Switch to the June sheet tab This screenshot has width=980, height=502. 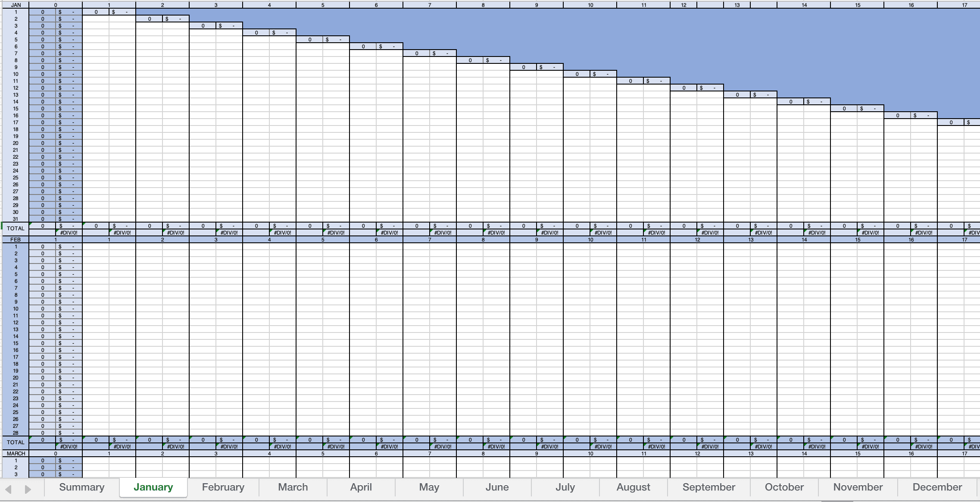pos(497,487)
